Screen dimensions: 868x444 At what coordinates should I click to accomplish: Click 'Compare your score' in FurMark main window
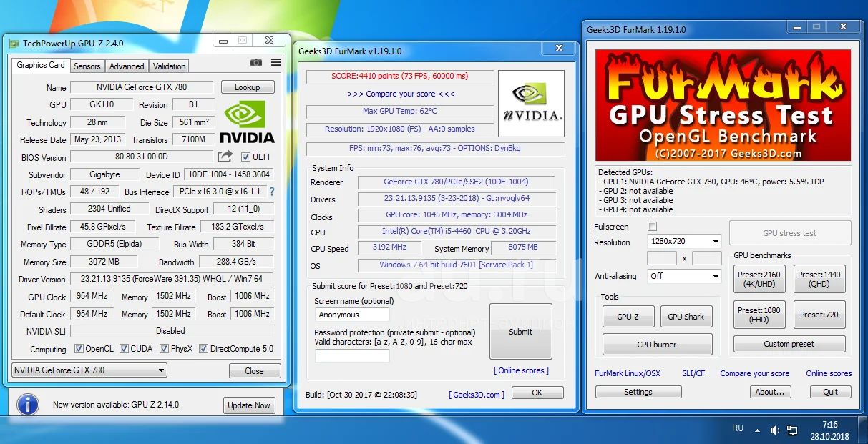(755, 373)
